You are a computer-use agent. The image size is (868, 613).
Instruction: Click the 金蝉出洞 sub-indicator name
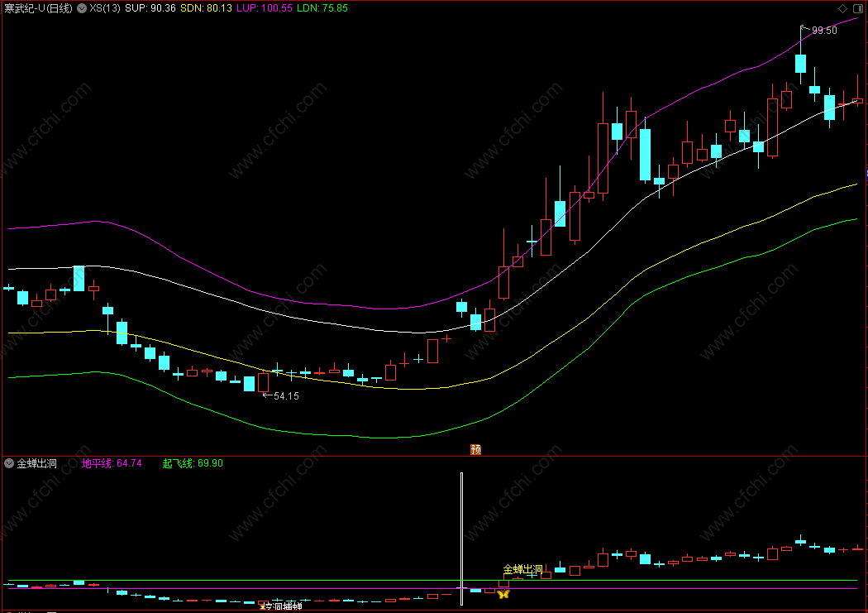36,463
